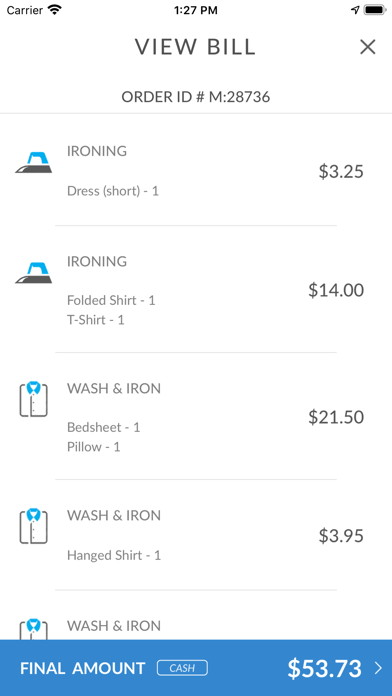Select the Pillow - 1 line item
392x696 pixels.
click(94, 447)
